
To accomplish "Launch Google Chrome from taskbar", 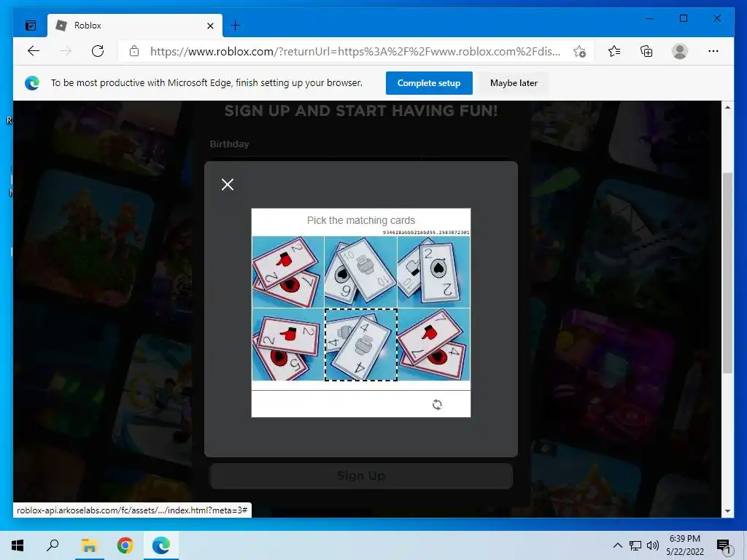I will click(125, 545).
